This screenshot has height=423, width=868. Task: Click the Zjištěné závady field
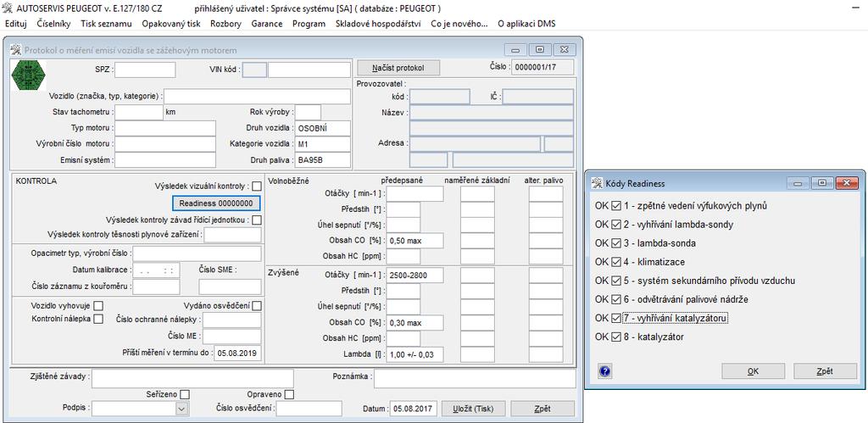click(192, 378)
